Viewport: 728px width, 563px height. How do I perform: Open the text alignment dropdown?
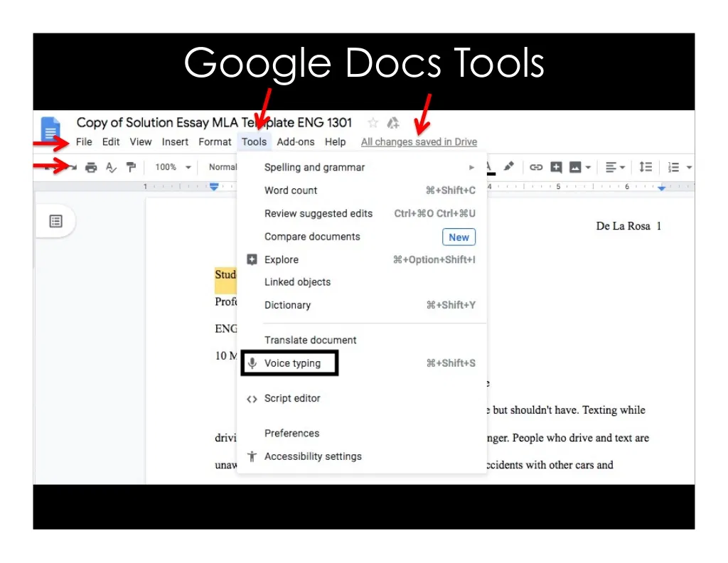coord(614,167)
